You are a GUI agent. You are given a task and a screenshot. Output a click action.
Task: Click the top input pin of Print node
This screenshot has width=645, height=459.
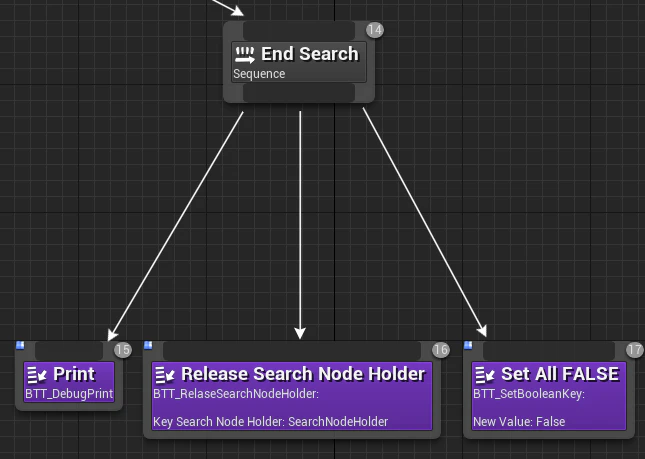click(x=69, y=351)
